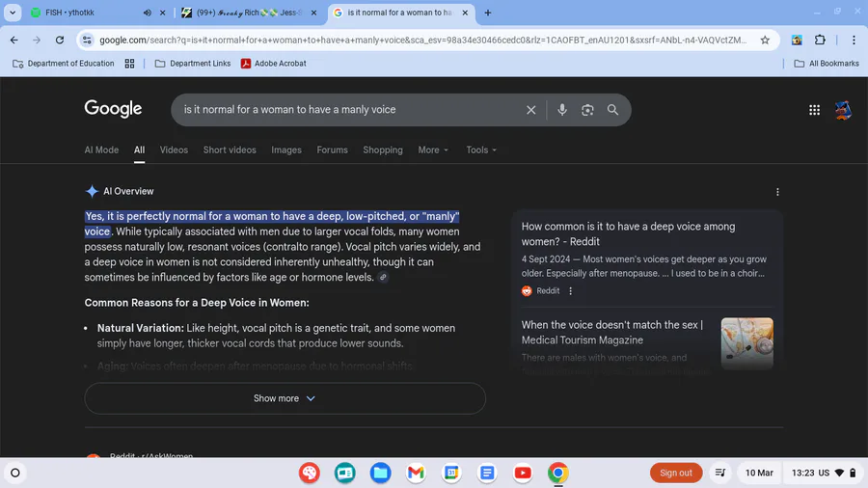Screen dimensions: 868x488
Task: Open the media controls shelf icon
Action: (x=720, y=473)
